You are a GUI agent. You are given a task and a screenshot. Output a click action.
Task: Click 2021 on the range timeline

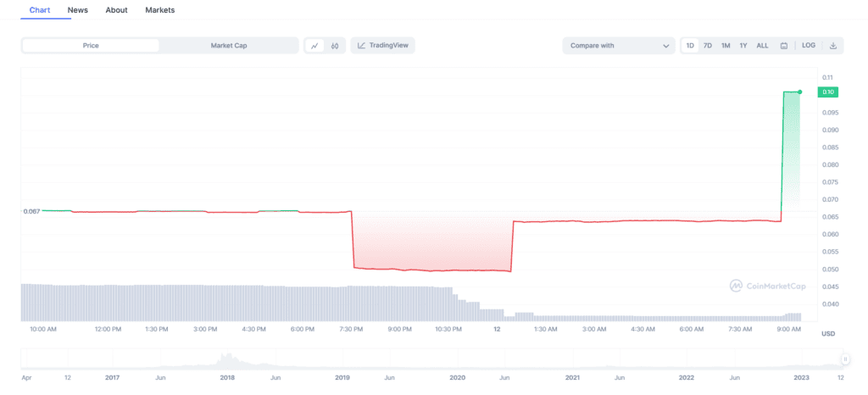[572, 378]
